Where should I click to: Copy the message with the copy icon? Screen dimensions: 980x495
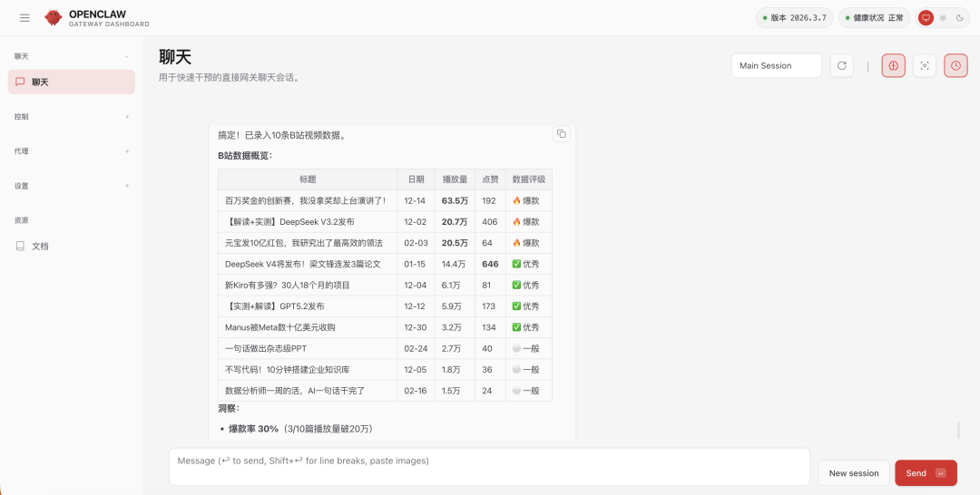562,133
